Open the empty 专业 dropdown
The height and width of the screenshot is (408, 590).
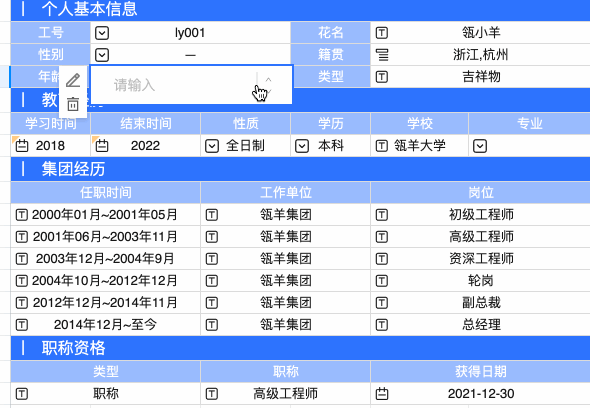point(480,146)
